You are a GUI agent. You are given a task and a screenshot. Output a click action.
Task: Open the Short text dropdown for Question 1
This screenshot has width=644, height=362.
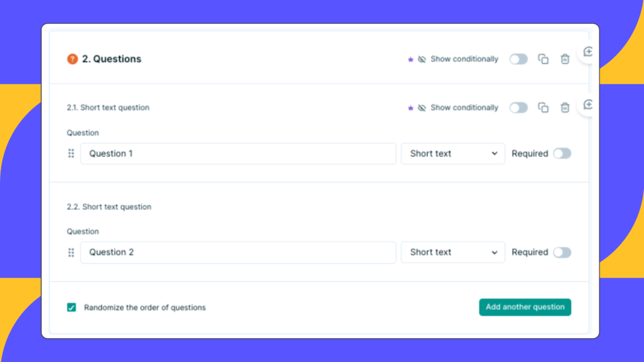452,153
